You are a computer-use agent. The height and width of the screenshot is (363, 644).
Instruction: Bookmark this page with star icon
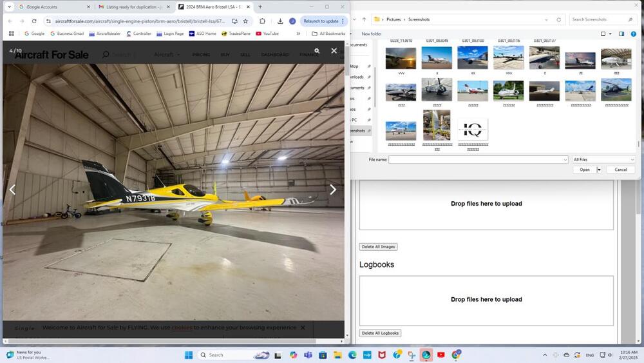point(245,21)
